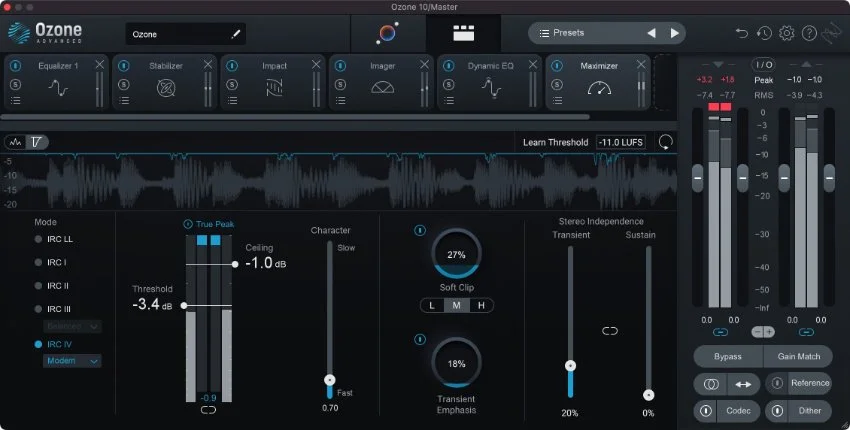This screenshot has width=850, height=430.
Task: Click the Gain Match button
Action: click(798, 356)
